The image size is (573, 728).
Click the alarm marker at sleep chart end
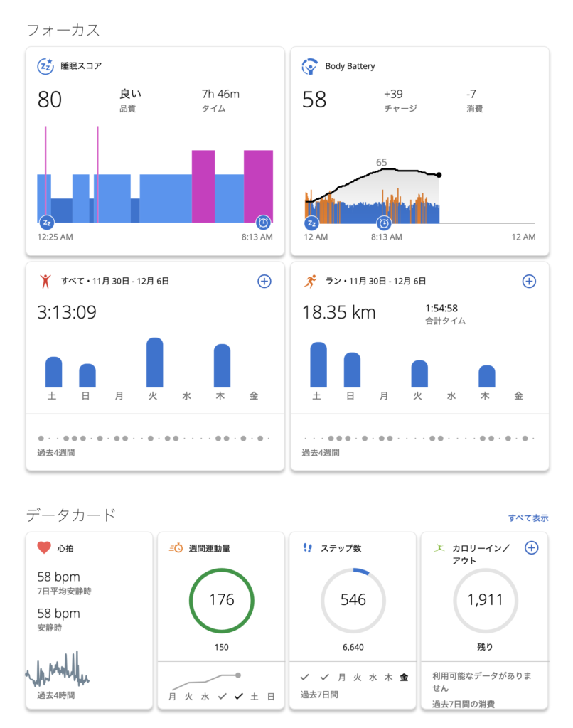263,223
